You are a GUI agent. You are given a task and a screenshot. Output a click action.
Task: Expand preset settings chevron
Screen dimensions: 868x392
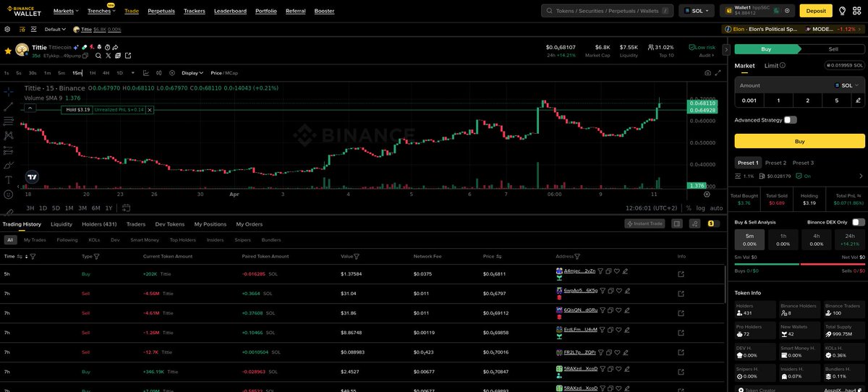pos(861,176)
